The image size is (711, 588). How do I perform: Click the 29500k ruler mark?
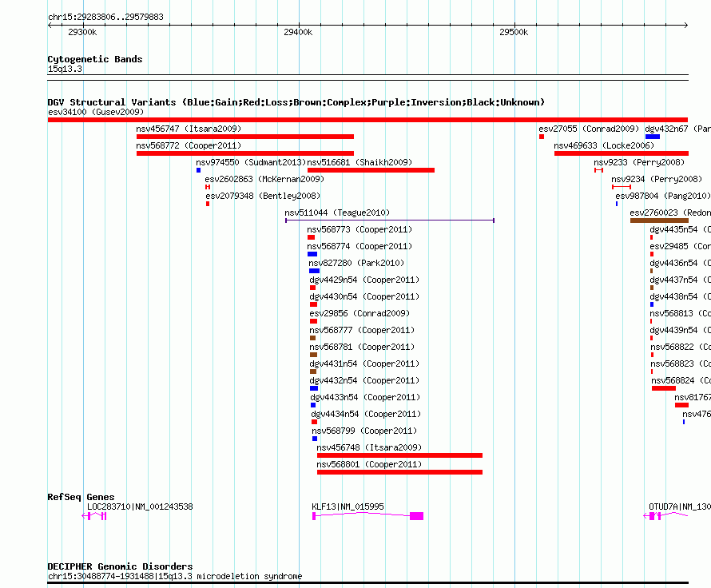[514, 32]
